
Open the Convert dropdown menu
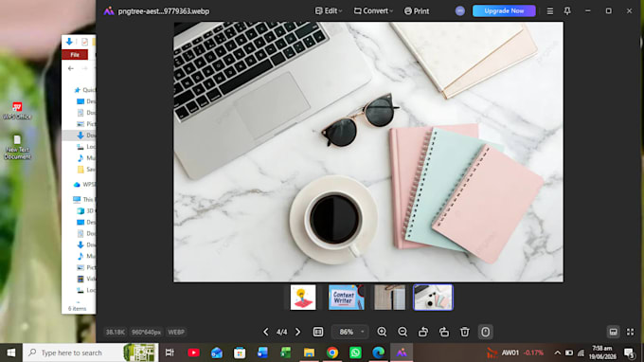(x=373, y=11)
